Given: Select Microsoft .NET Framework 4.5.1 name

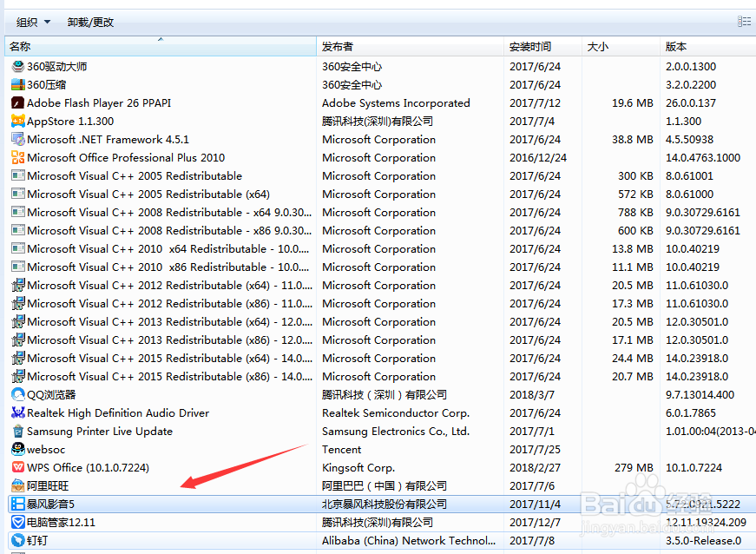Looking at the screenshot, I should 108,139.
